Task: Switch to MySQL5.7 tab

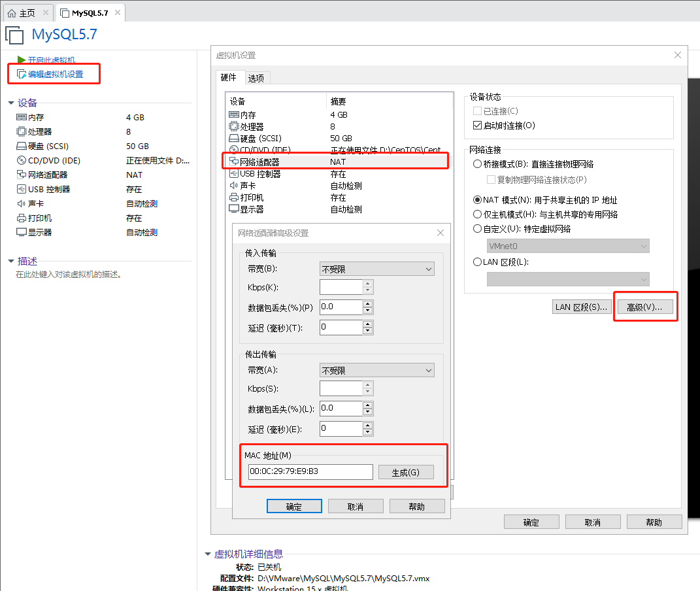Action: (90, 13)
